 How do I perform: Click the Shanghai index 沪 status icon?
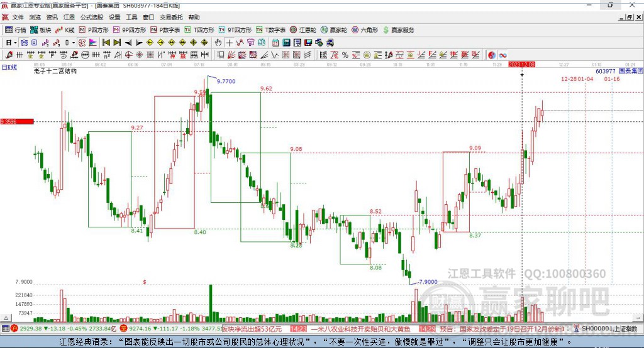[14, 329]
